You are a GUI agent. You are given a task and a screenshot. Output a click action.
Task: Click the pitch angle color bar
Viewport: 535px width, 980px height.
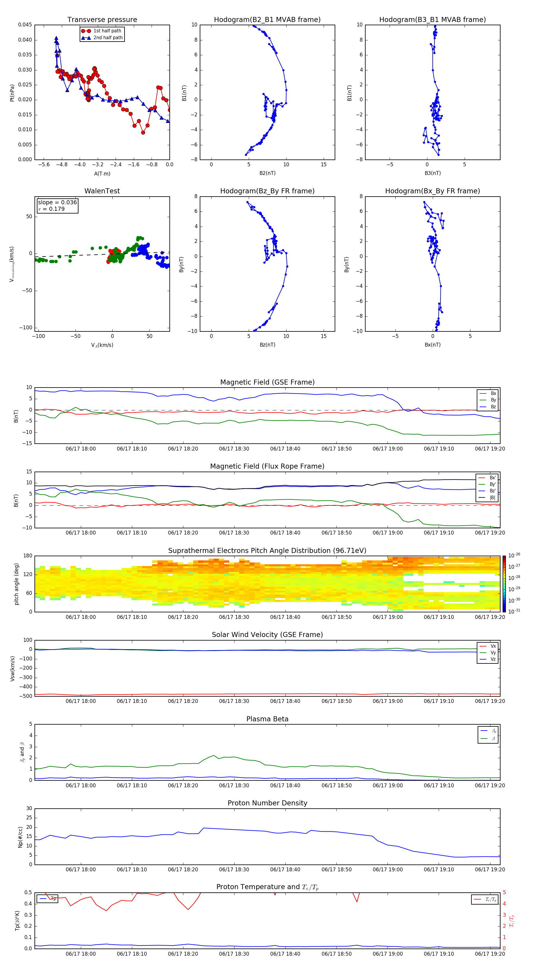[x=504, y=584]
